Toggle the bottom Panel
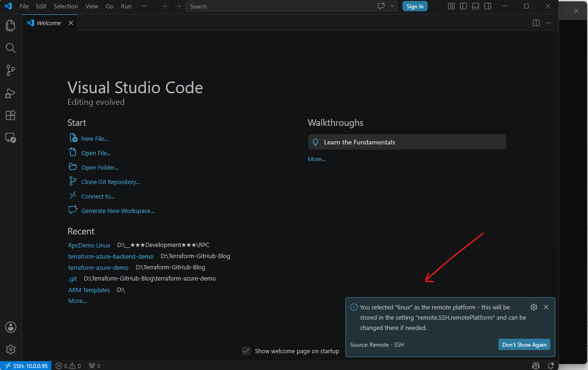This screenshot has width=588, height=370. [x=476, y=6]
